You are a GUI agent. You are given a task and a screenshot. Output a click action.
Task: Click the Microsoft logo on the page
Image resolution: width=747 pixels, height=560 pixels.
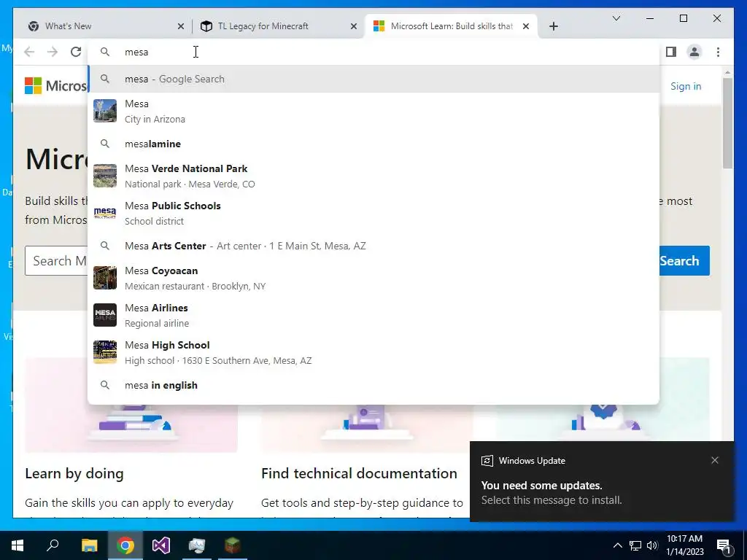pyautogui.click(x=56, y=86)
